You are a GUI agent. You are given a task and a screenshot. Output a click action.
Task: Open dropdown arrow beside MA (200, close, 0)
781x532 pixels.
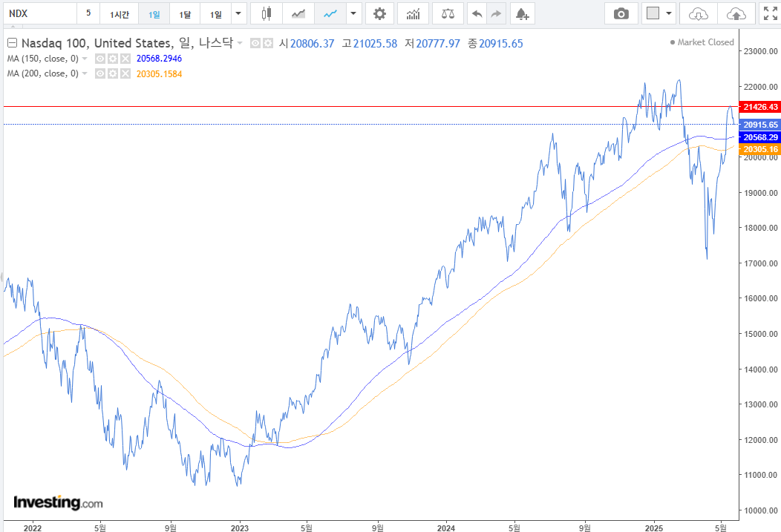tap(85, 73)
